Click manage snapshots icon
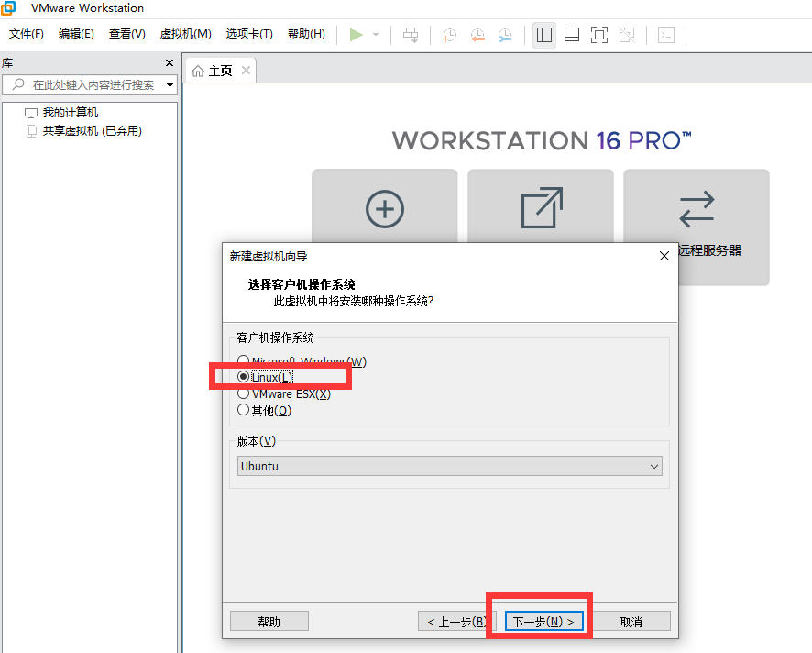The width and height of the screenshot is (812, 653). pyautogui.click(x=505, y=35)
